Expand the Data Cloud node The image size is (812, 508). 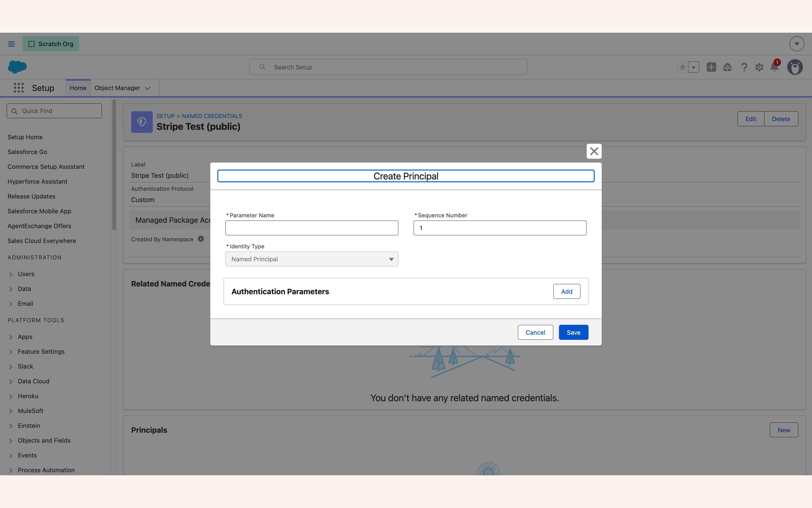(x=11, y=381)
